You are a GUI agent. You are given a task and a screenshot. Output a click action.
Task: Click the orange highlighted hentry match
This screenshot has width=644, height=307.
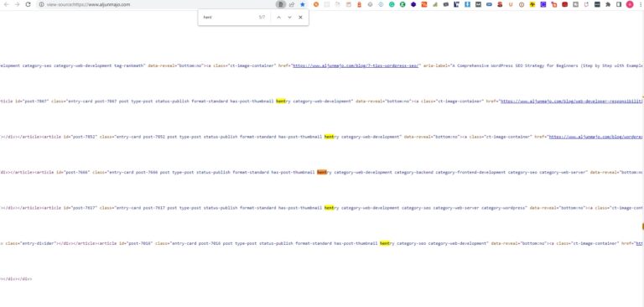click(x=322, y=172)
